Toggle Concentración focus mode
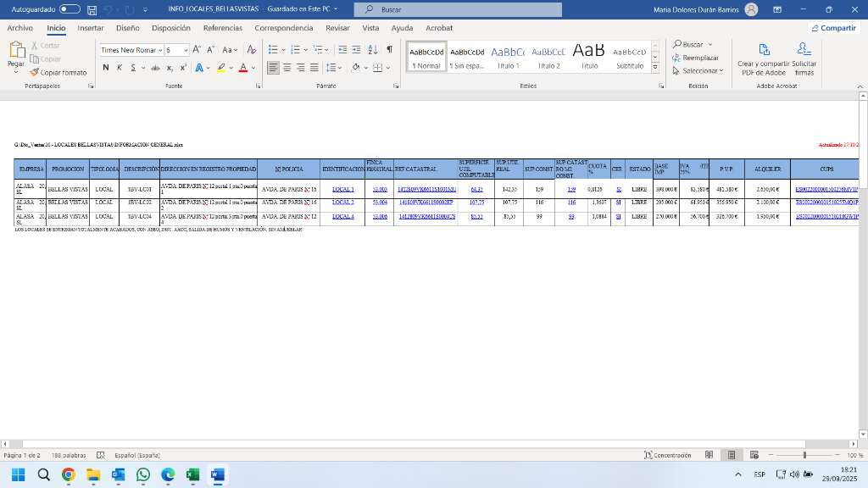This screenshot has height=488, width=868. click(668, 455)
